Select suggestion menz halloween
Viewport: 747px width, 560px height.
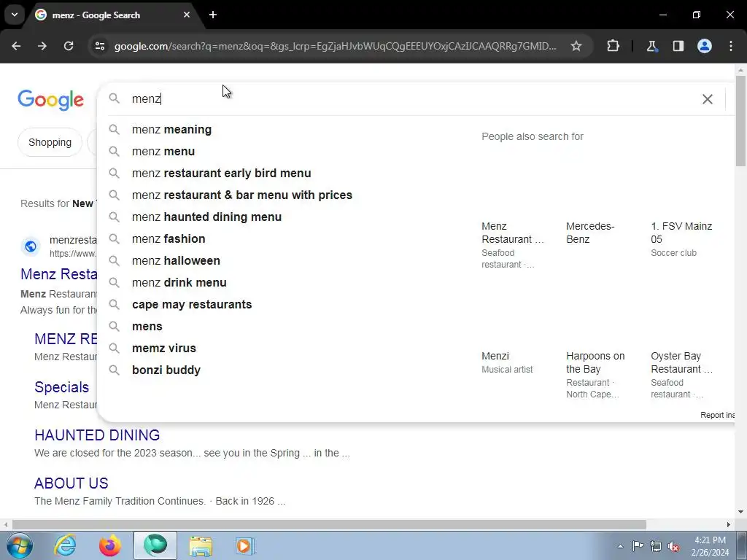176,261
